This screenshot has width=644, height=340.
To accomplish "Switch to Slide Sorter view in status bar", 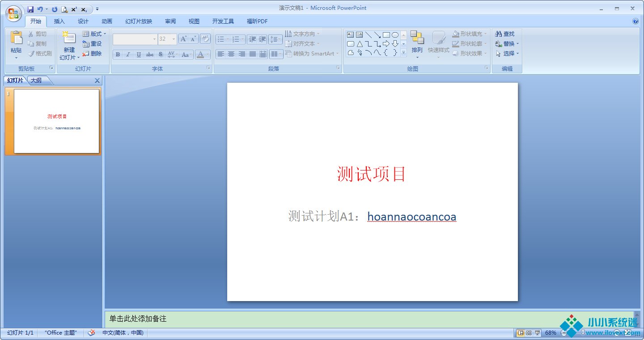I will [529, 333].
